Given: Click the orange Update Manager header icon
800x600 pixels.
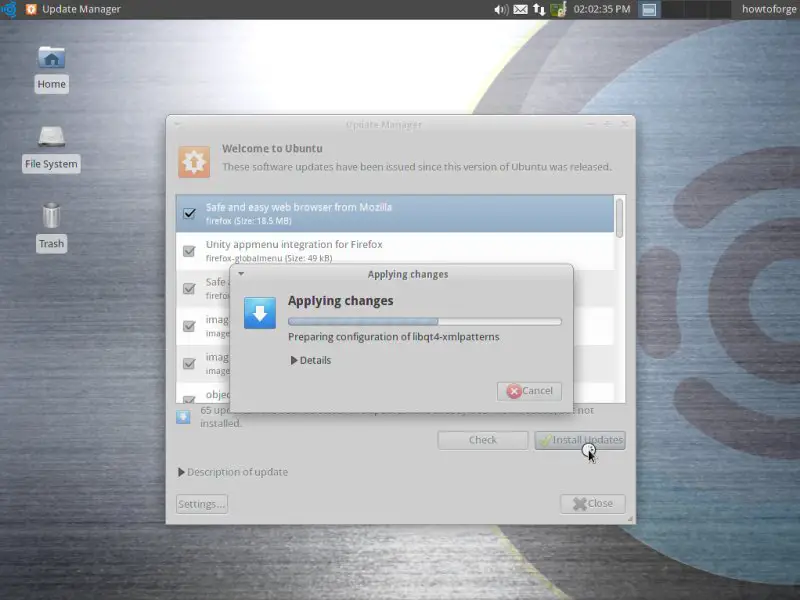Looking at the screenshot, I should [x=194, y=162].
